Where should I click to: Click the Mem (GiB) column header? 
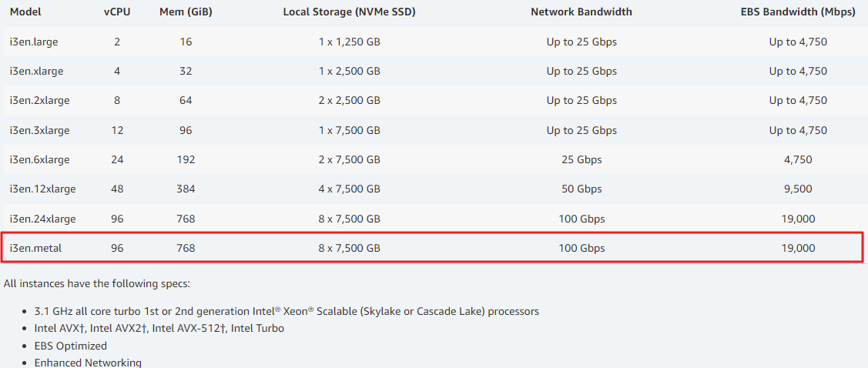tap(186, 12)
